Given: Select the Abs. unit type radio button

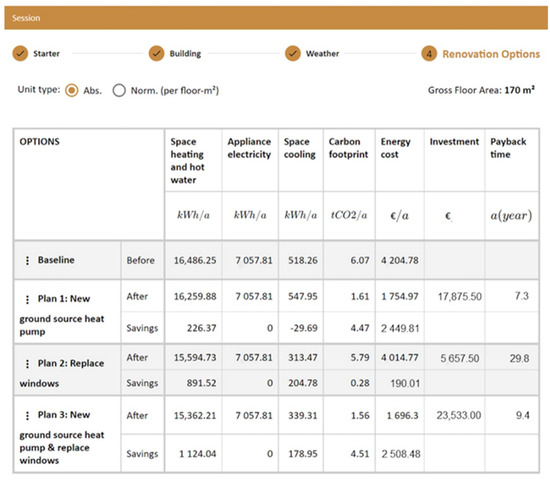Looking at the screenshot, I should 72,91.
